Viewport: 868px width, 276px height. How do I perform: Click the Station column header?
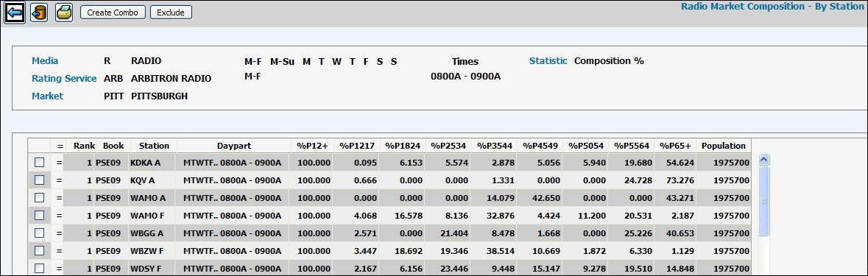coord(154,146)
